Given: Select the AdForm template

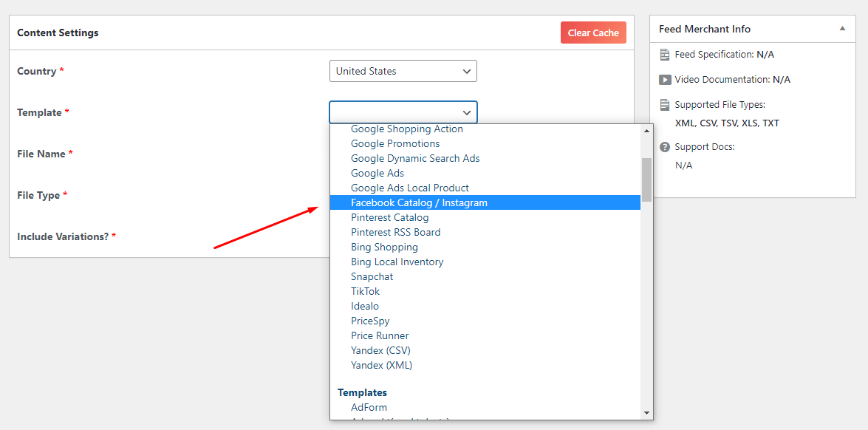Looking at the screenshot, I should [x=369, y=407].
